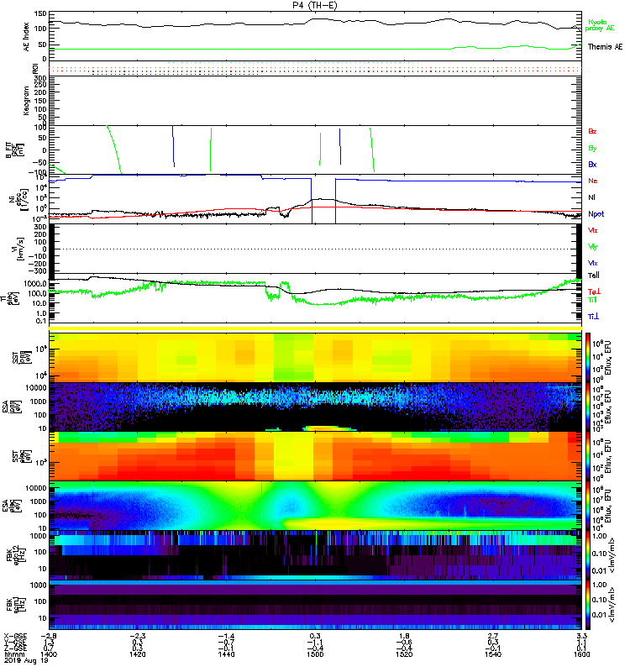Click the ESA ion panel color bar
Viewport: 630px width, 672px height.
click(589, 407)
